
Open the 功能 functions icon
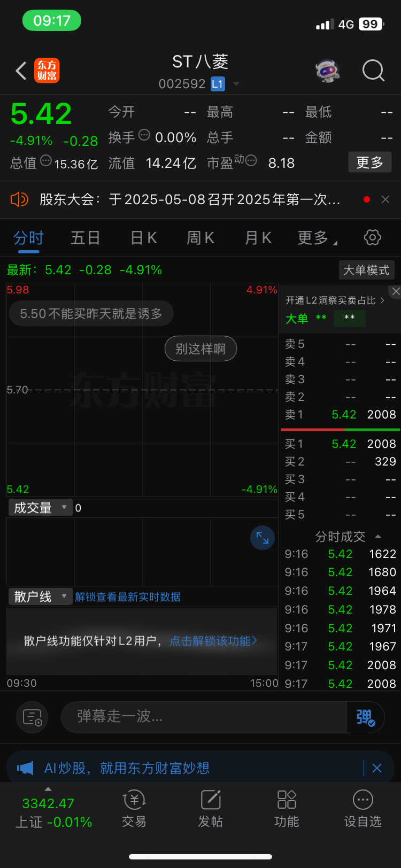[287, 809]
